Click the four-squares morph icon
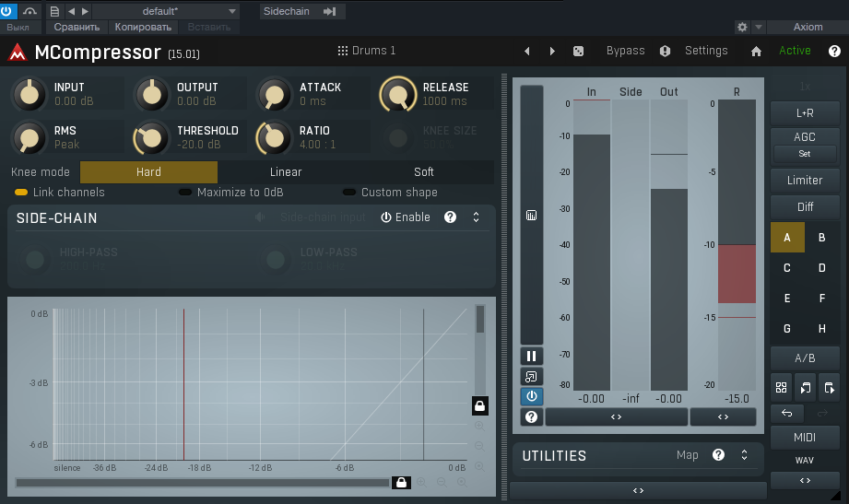Viewport: 849px width, 504px height. 782,387
